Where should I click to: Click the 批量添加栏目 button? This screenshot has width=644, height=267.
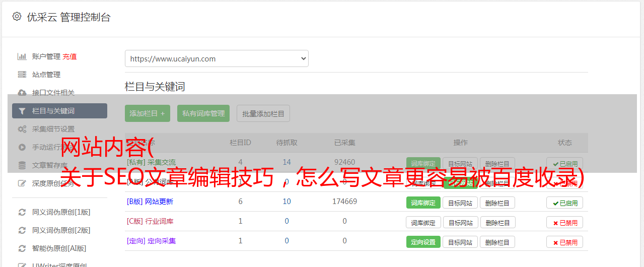tap(263, 113)
